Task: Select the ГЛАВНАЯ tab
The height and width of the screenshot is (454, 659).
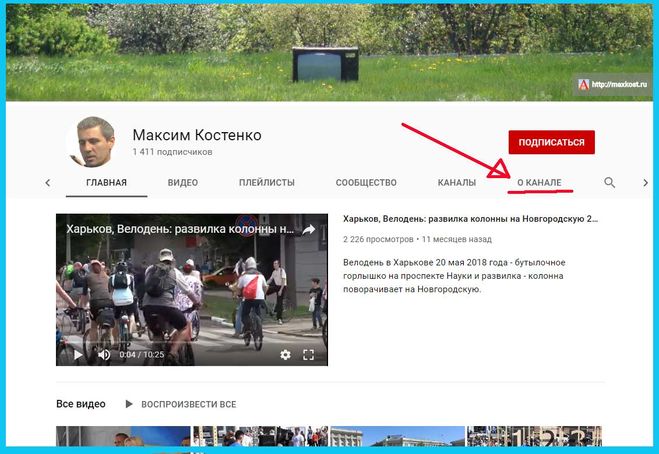Action: (x=107, y=183)
